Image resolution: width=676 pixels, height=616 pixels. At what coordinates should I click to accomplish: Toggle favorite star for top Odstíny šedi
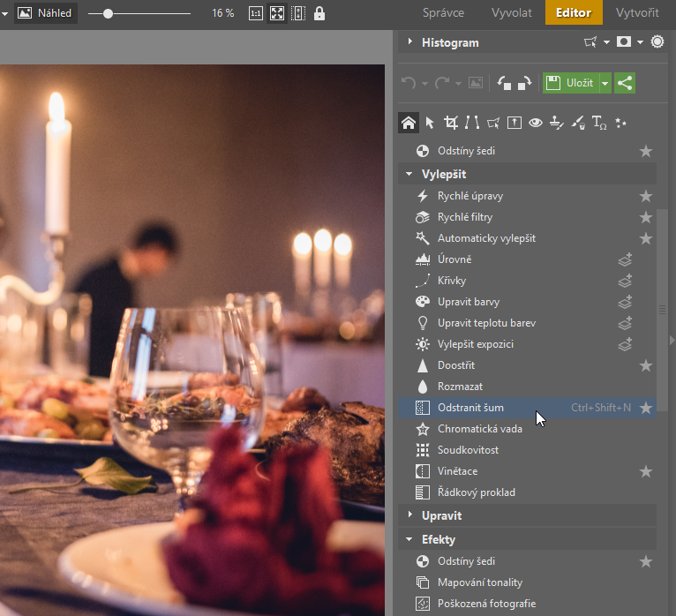(x=646, y=151)
